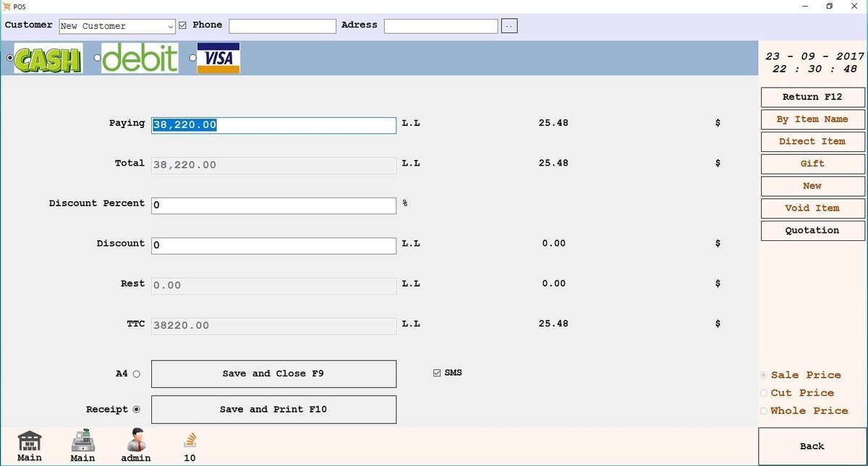The height and width of the screenshot is (466, 868).
Task: Click the Discount Percent label
Action: click(x=97, y=203)
